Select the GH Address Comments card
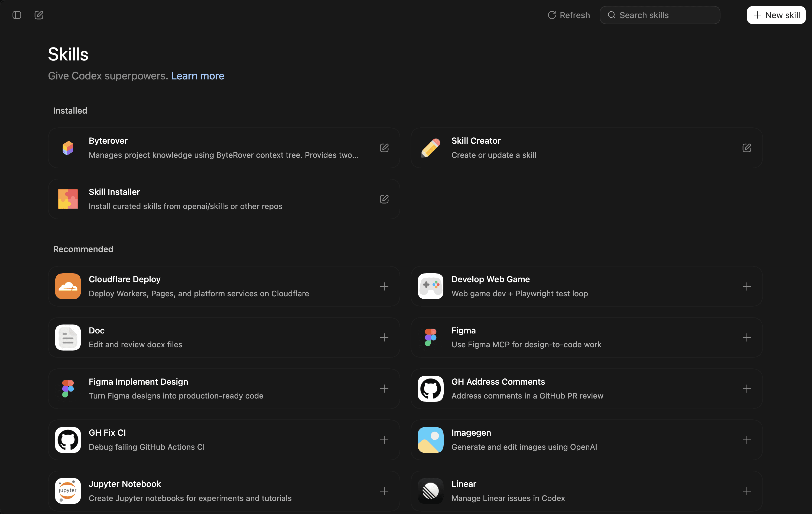This screenshot has height=514, width=812. [573, 388]
